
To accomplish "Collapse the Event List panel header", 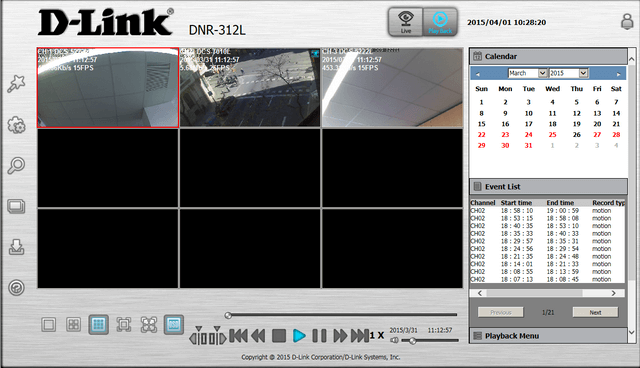I will tap(548, 186).
